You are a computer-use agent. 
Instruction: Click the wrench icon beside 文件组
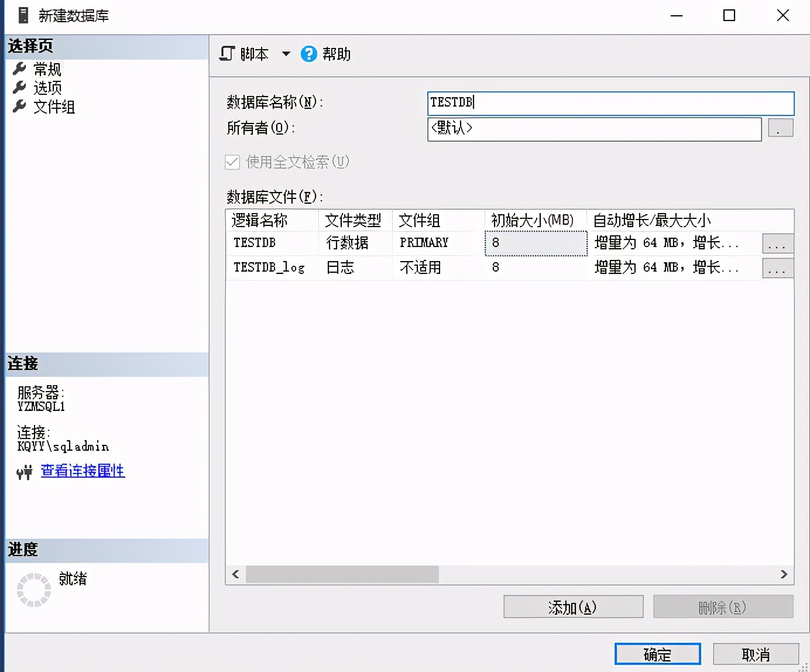click(19, 106)
